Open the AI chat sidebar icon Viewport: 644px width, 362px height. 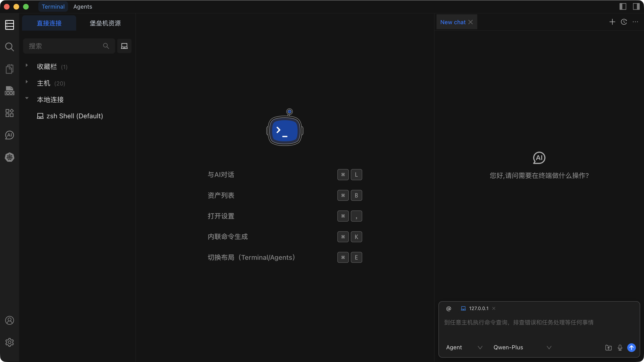point(10,135)
